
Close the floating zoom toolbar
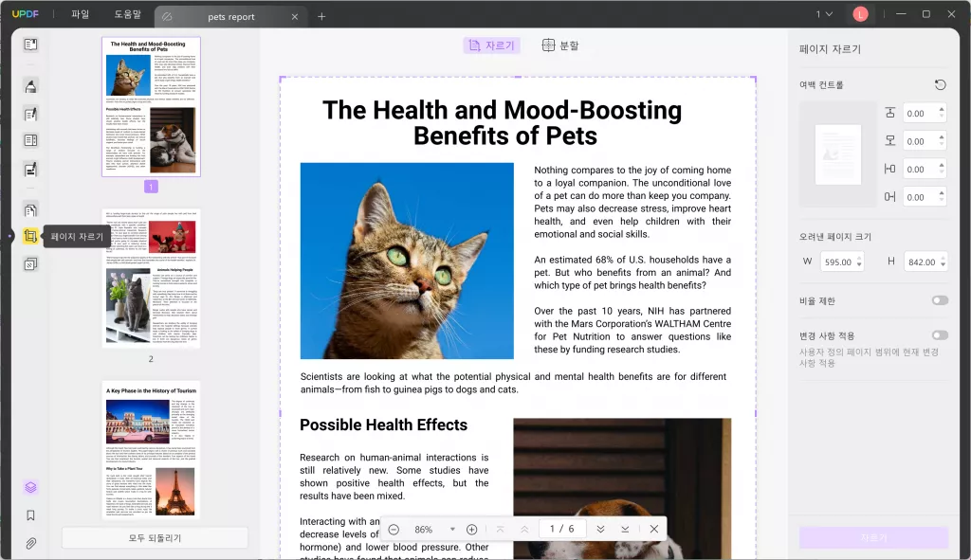pyautogui.click(x=654, y=529)
